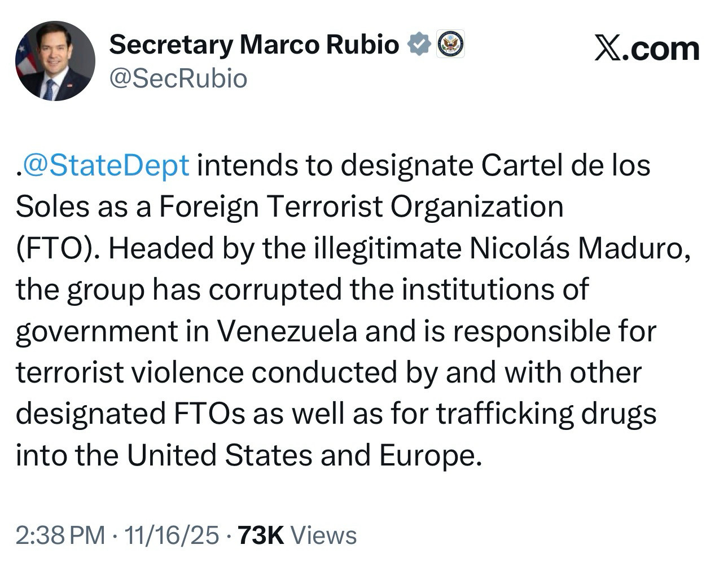This screenshot has width=728, height=571.
Task: Click the phrase "Foreign Terrorist Organization"
Action: pos(361,207)
